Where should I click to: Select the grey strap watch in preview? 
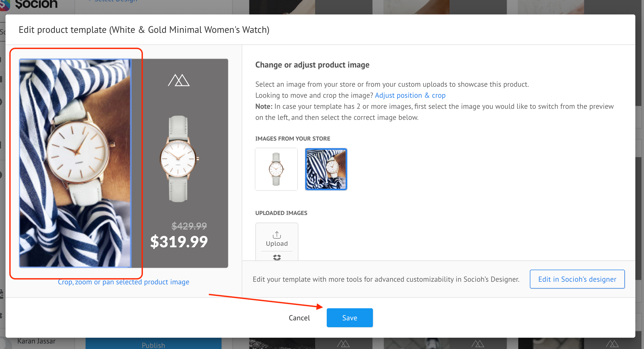tap(179, 159)
